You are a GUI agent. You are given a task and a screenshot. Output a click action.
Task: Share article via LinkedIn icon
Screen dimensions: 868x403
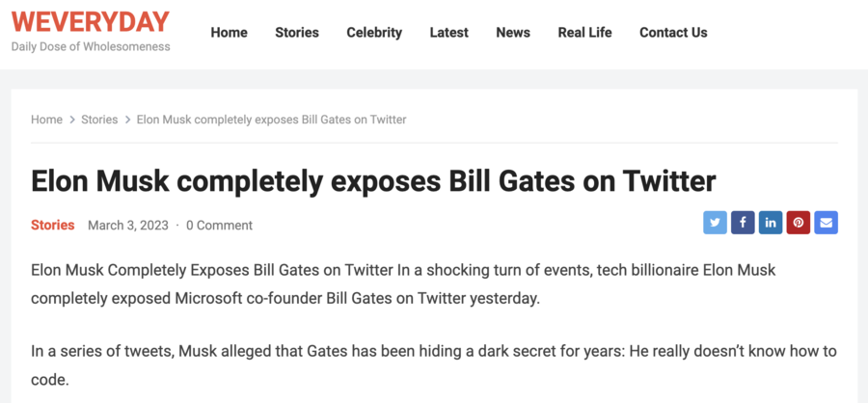pos(770,223)
